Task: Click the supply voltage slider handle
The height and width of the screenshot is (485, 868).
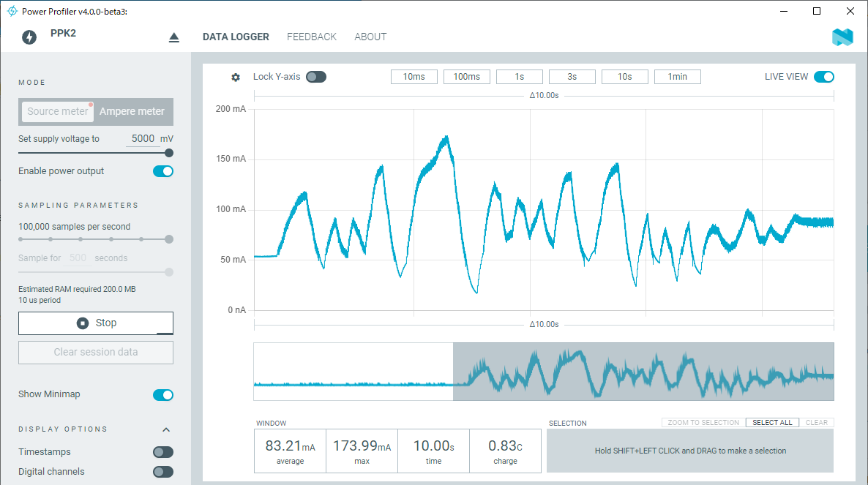Action: pos(169,153)
